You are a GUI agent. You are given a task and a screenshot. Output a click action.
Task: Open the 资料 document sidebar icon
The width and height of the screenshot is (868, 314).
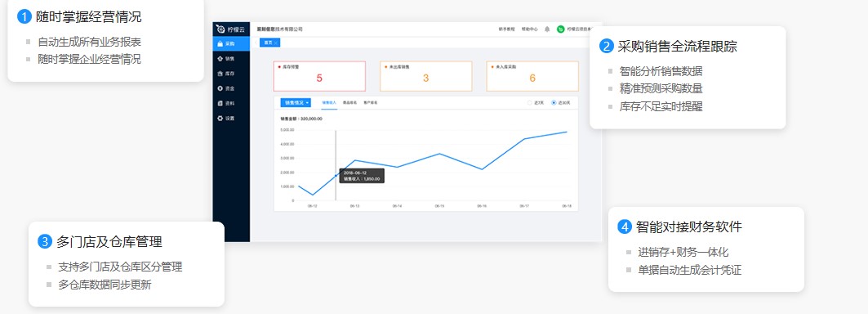[220, 103]
